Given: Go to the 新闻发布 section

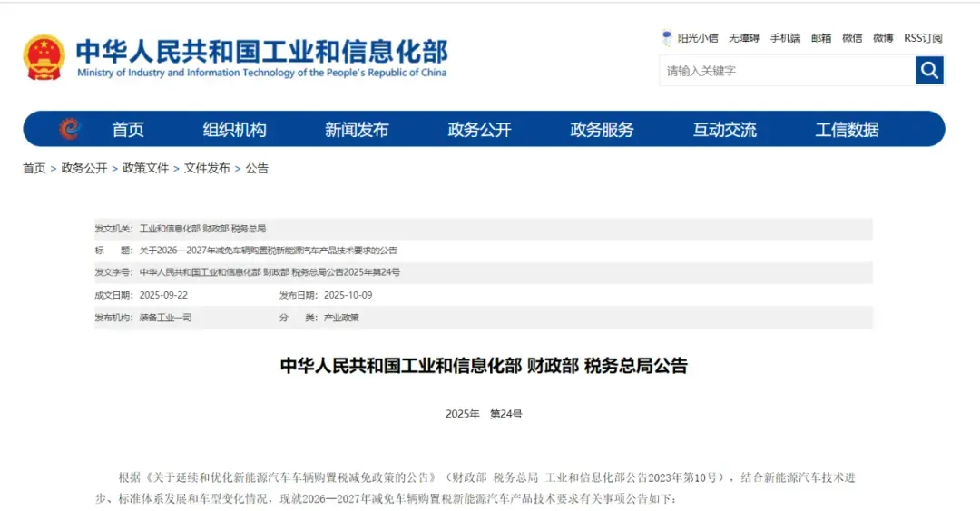Looking at the screenshot, I should click(x=357, y=130).
